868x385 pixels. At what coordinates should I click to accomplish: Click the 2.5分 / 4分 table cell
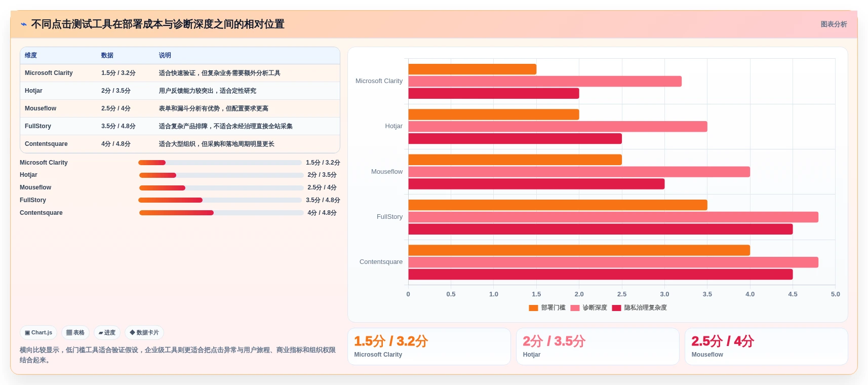(x=116, y=108)
